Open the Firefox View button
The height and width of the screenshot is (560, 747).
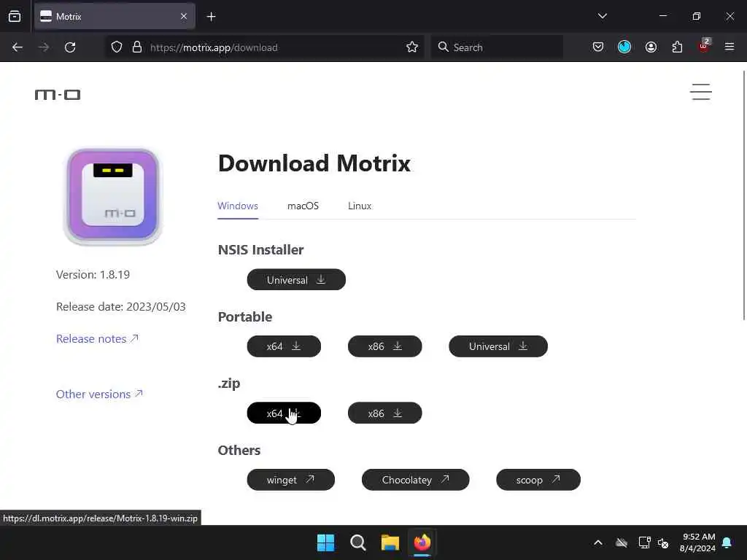click(x=15, y=17)
